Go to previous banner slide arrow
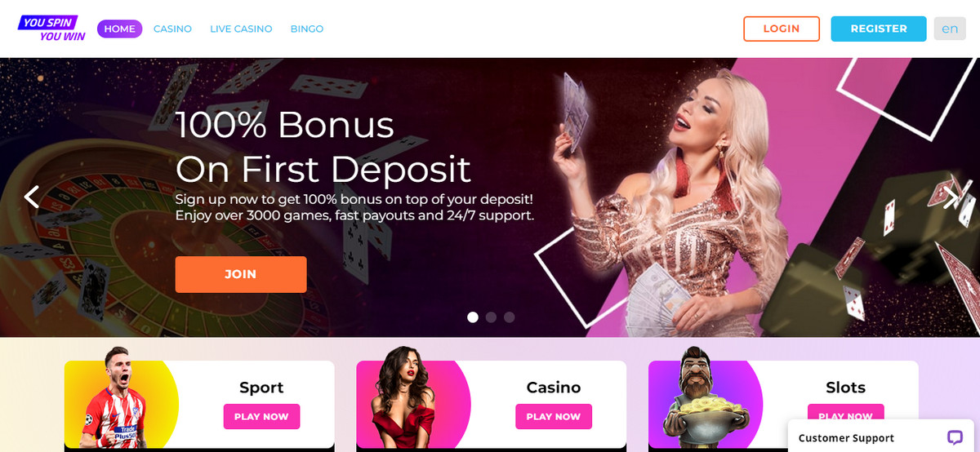This screenshot has width=980, height=452. pyautogui.click(x=32, y=197)
